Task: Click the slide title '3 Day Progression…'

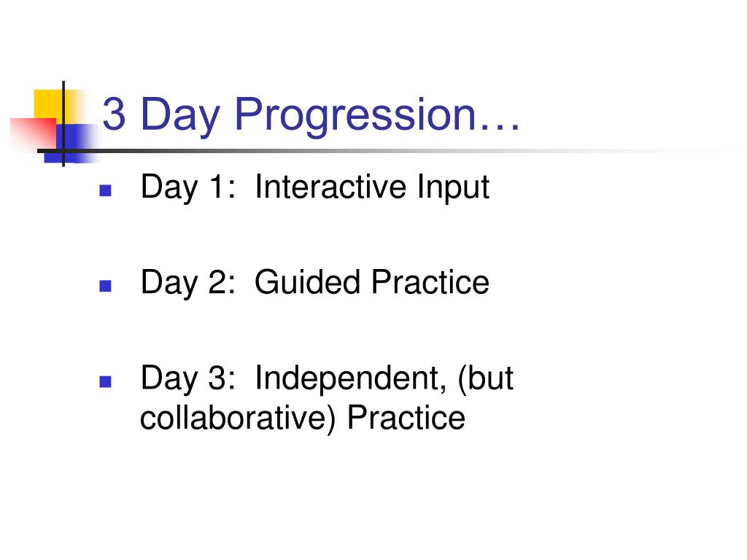Action: pyautogui.click(x=311, y=114)
